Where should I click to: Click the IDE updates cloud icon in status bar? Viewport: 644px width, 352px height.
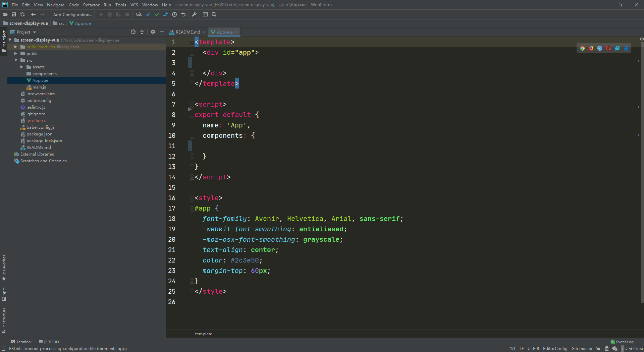(614, 349)
